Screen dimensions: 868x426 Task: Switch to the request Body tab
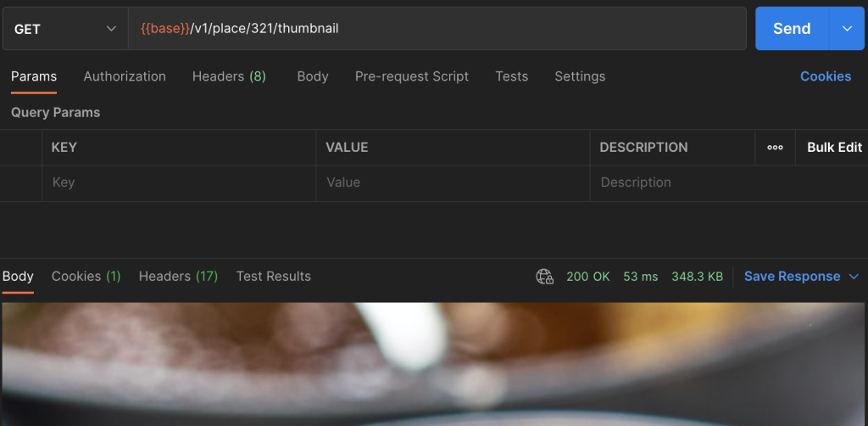coord(313,76)
